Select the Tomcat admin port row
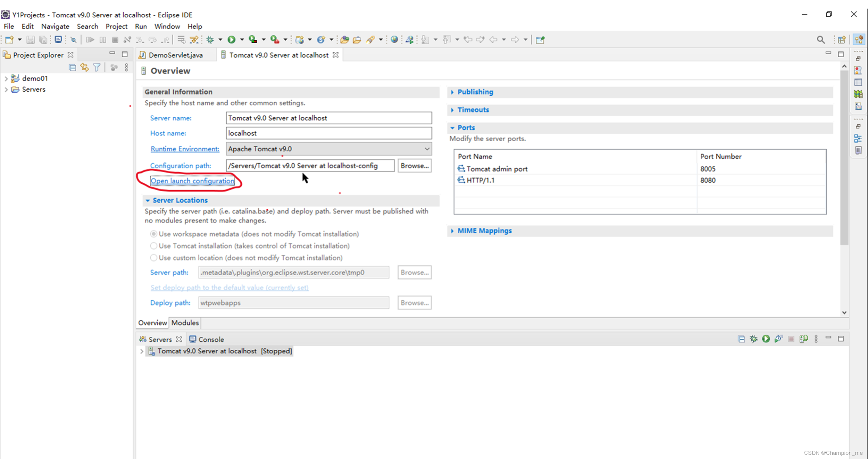 click(640, 169)
